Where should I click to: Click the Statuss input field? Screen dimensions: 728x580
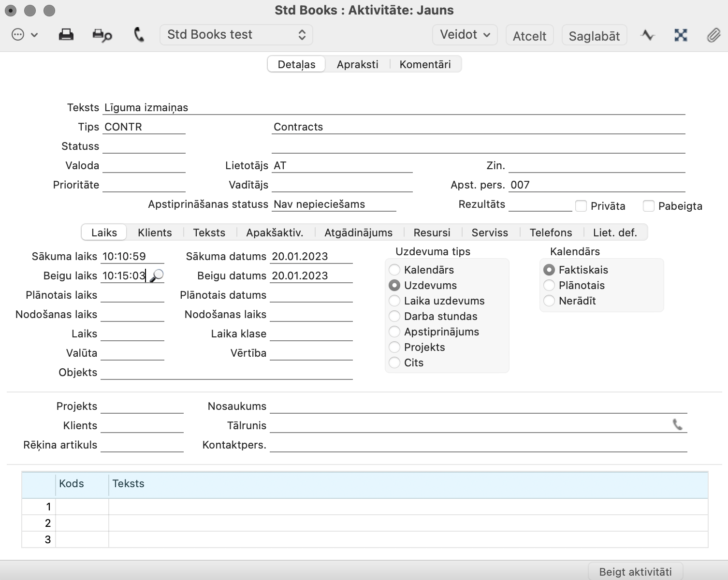[144, 146]
